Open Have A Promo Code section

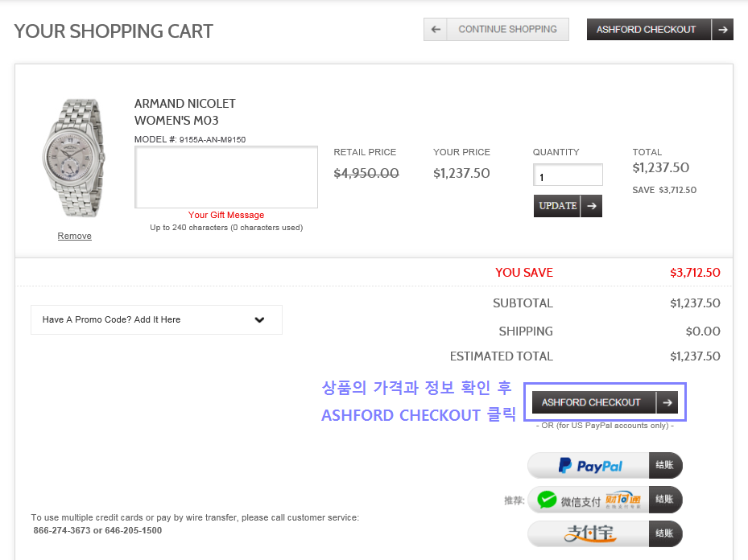tap(112, 319)
